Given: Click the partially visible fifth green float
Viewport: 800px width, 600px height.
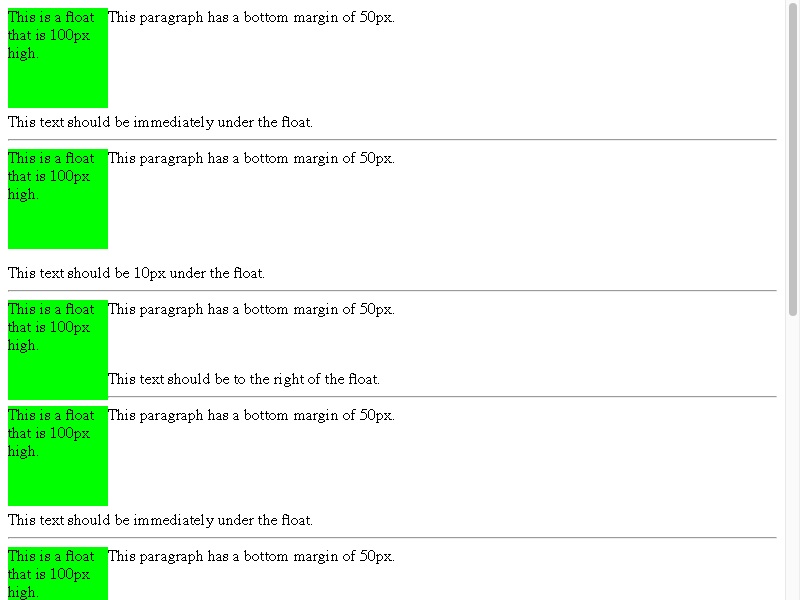Looking at the screenshot, I should click(x=58, y=573).
